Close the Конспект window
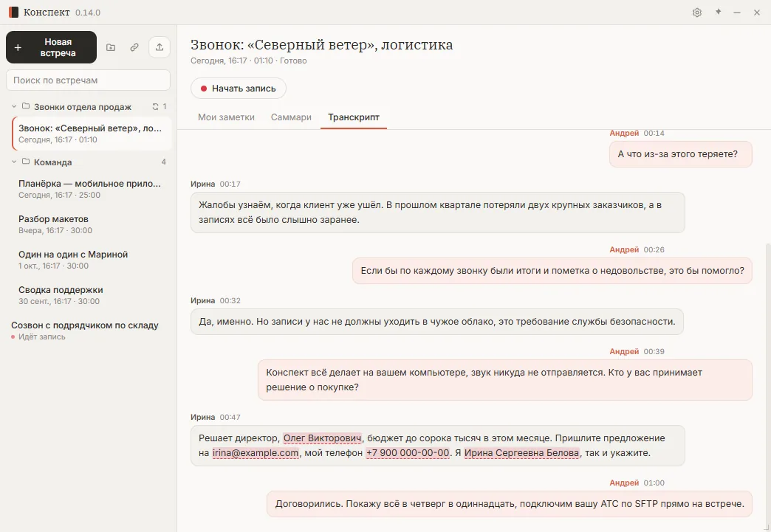 click(x=757, y=13)
